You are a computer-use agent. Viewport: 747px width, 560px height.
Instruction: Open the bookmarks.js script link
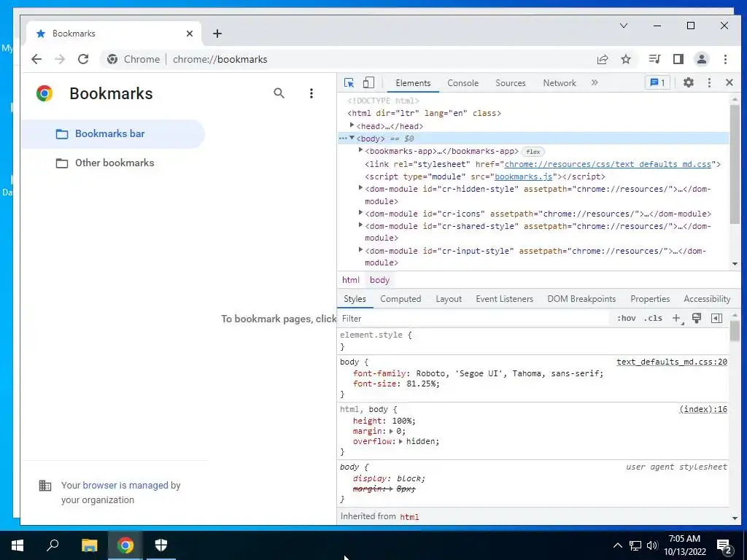[523, 176]
